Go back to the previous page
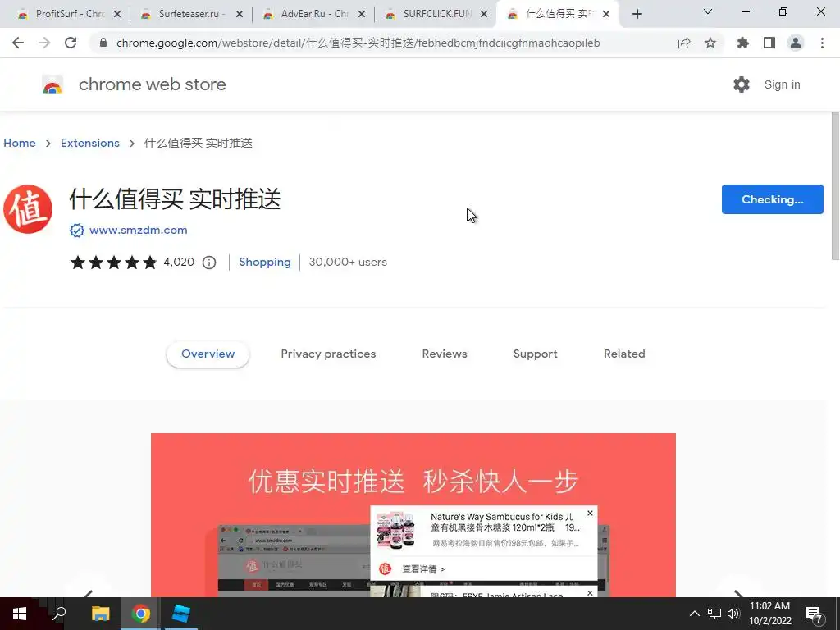Image resolution: width=840 pixels, height=630 pixels. click(18, 43)
